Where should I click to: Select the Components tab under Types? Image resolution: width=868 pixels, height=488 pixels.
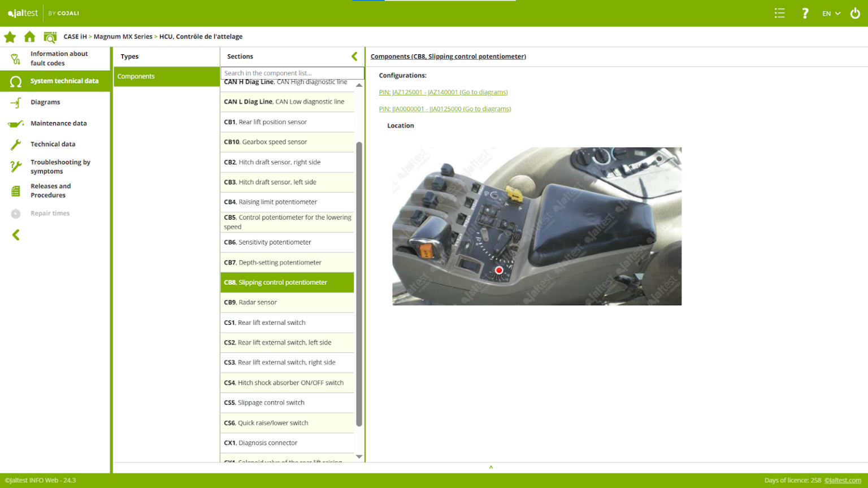[x=136, y=76]
